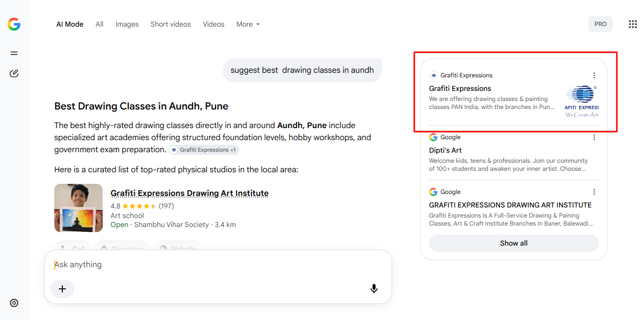Open Grafiti Expressions Drawing Art Institute link
Screen dimensions: 644x320
point(190,193)
